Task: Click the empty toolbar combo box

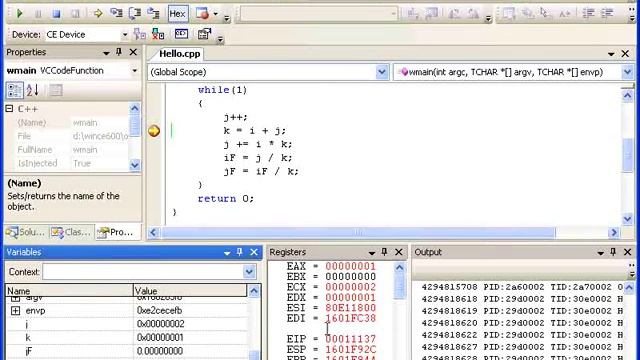Action: click(x=318, y=13)
